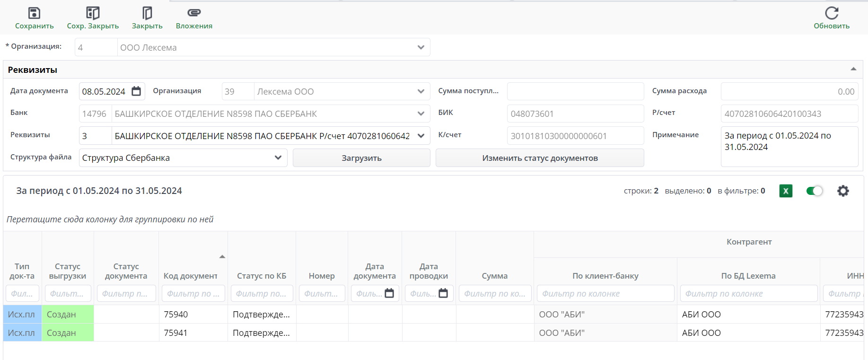Open the Структура файла dropdown
The width and height of the screenshot is (868, 360).
[x=278, y=158]
